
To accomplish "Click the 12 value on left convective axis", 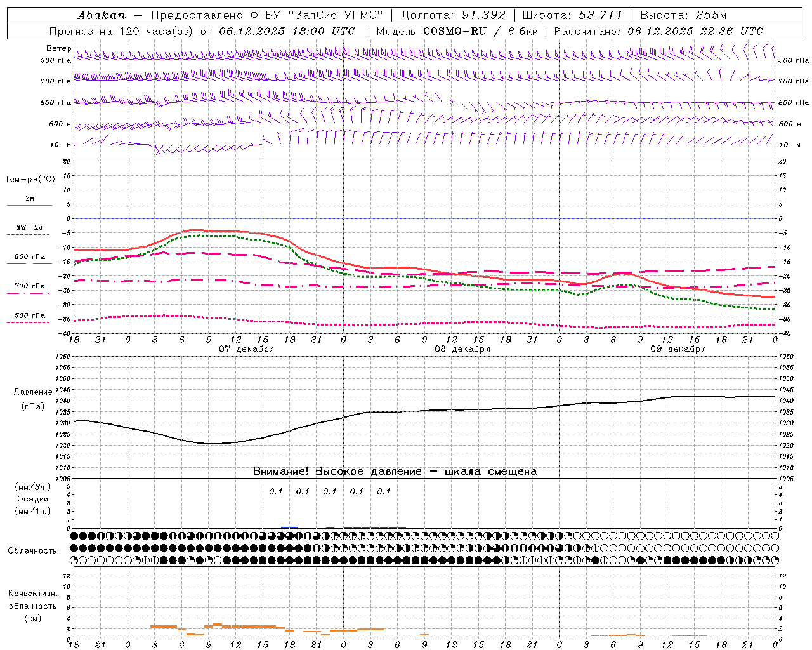I will [x=66, y=576].
